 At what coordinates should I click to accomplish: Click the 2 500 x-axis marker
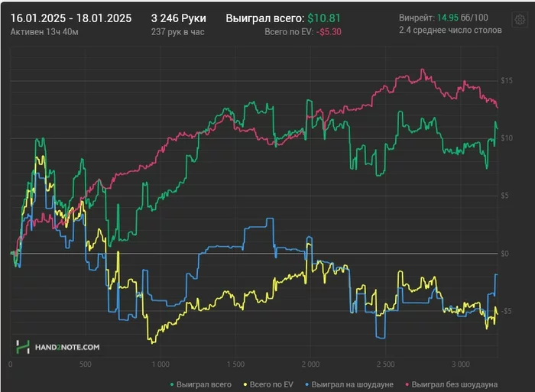[385, 364]
